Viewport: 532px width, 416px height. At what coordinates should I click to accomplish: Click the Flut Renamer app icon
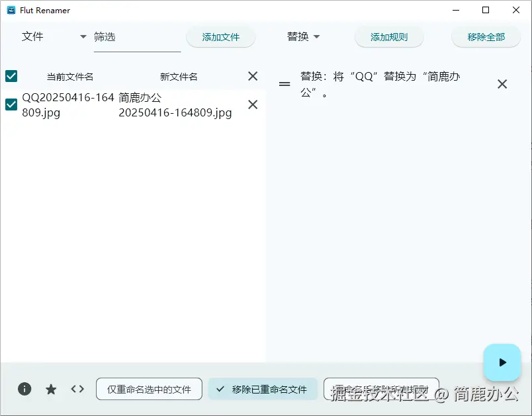(11, 10)
